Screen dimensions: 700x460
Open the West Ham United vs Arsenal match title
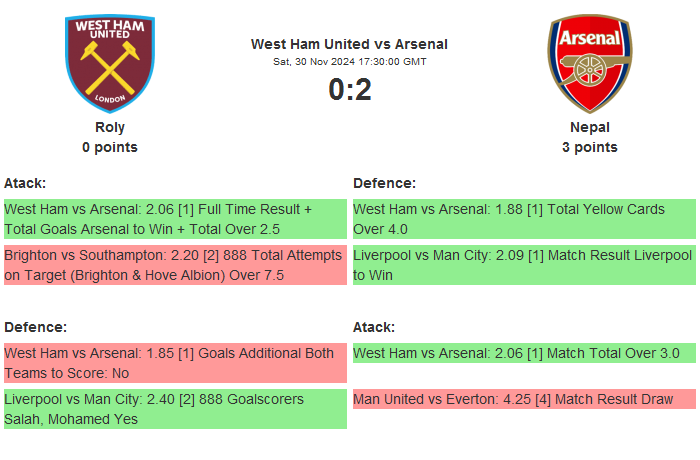tap(349, 44)
